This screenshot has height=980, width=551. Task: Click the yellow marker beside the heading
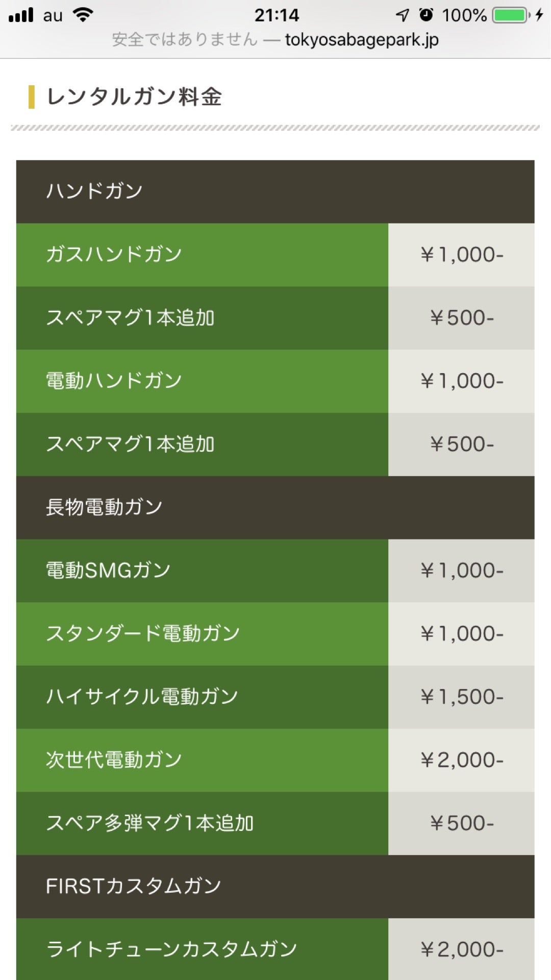32,97
